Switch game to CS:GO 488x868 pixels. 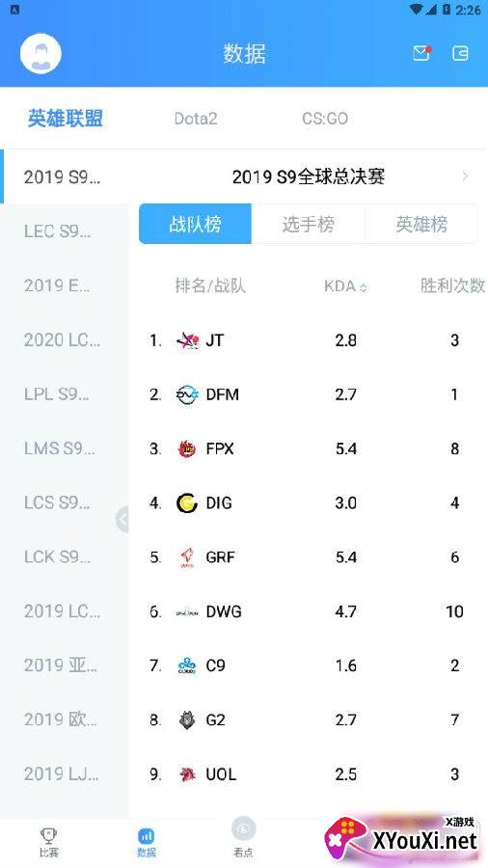pyautogui.click(x=325, y=119)
